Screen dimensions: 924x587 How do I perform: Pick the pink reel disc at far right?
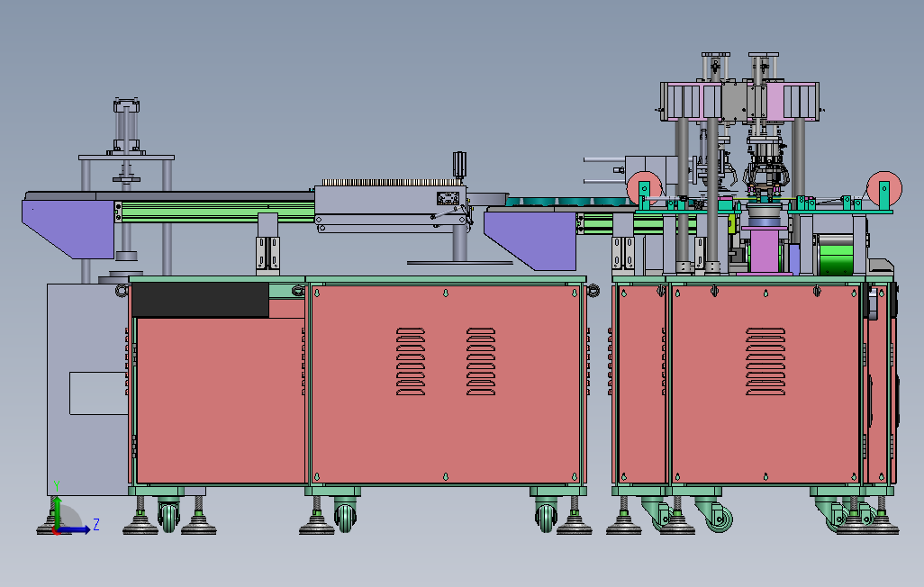884,188
